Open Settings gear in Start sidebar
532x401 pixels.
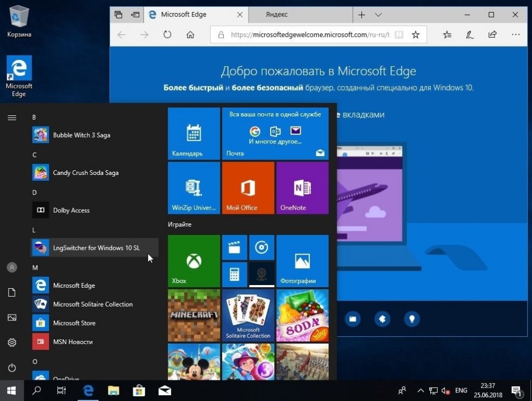(x=12, y=343)
